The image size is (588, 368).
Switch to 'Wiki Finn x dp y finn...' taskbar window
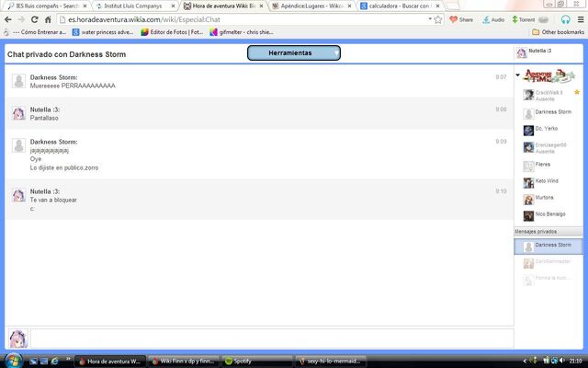pyautogui.click(x=184, y=362)
